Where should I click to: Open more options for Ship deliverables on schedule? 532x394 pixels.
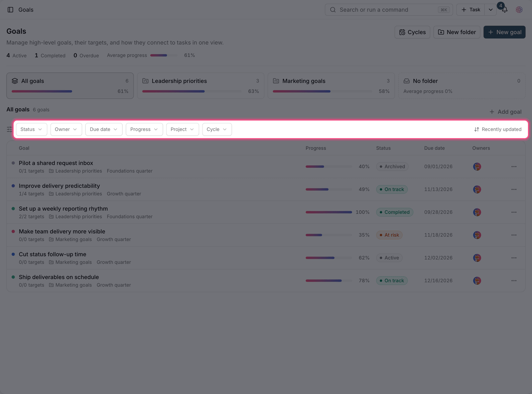click(x=514, y=281)
